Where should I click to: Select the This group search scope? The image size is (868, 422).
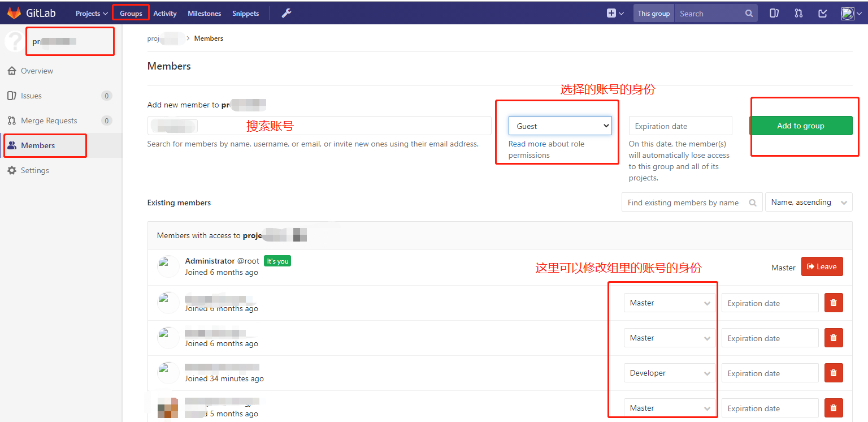tap(653, 12)
